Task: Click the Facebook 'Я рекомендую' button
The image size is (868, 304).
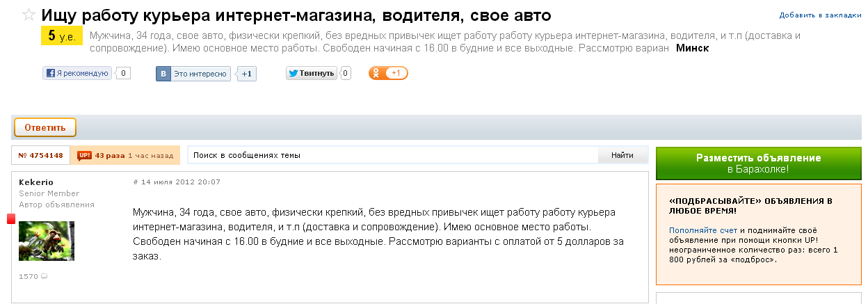Action: tap(77, 73)
